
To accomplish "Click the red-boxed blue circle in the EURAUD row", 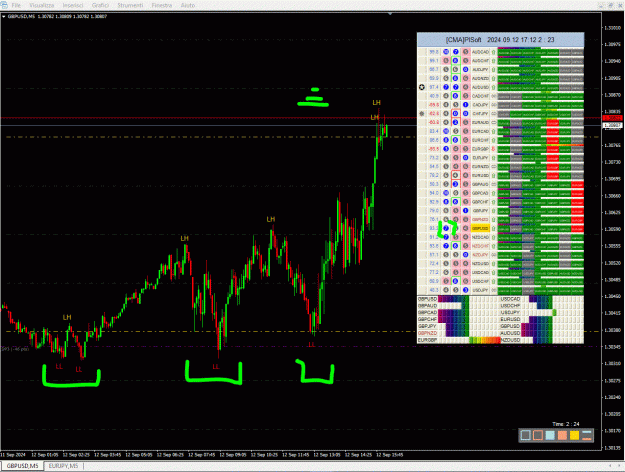I will coord(456,122).
